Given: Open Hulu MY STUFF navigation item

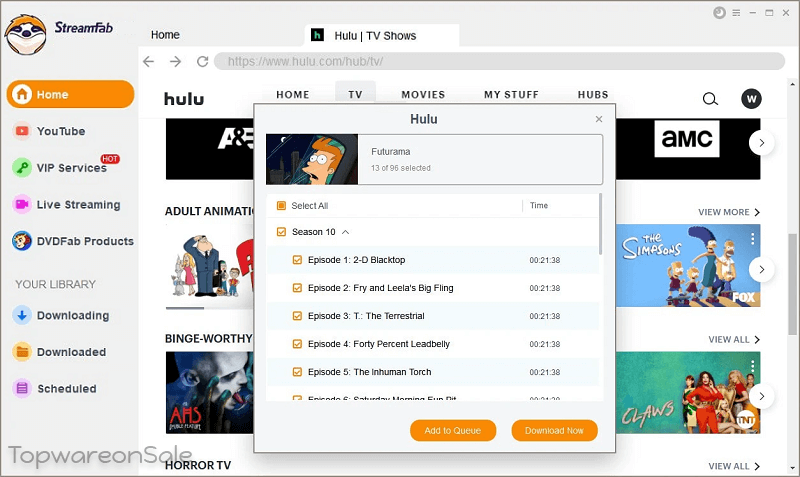Looking at the screenshot, I should coord(511,94).
